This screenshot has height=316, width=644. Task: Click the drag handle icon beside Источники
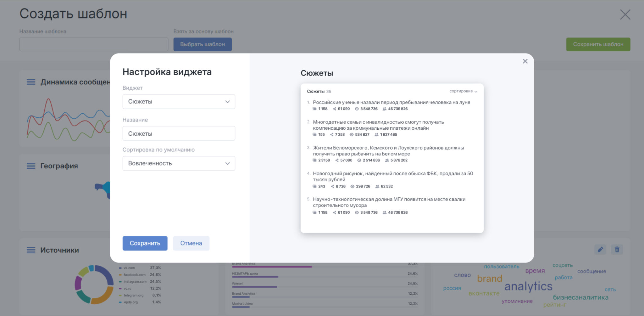click(x=31, y=250)
